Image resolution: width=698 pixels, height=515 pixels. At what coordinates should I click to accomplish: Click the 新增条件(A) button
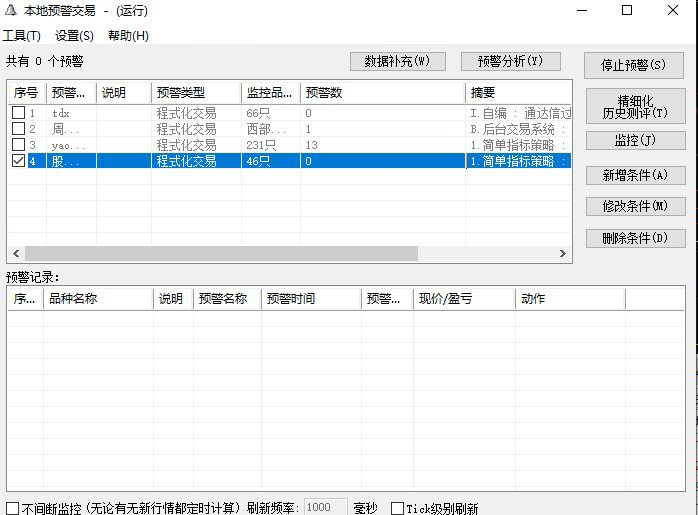(636, 175)
